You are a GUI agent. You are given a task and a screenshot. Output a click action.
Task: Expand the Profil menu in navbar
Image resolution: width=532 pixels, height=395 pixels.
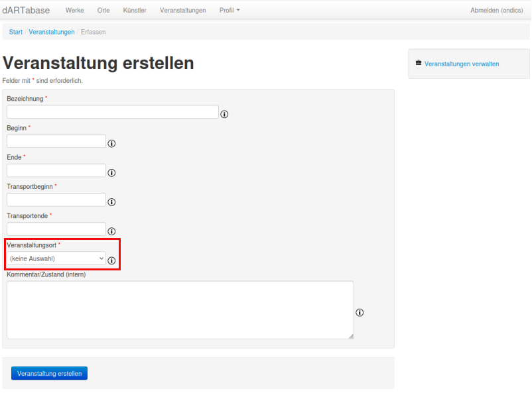click(230, 11)
